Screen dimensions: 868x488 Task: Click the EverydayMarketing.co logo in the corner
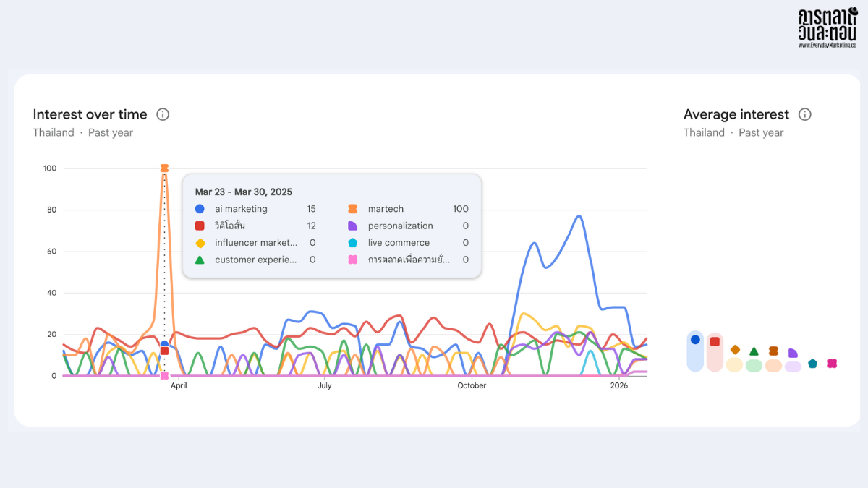(x=827, y=29)
